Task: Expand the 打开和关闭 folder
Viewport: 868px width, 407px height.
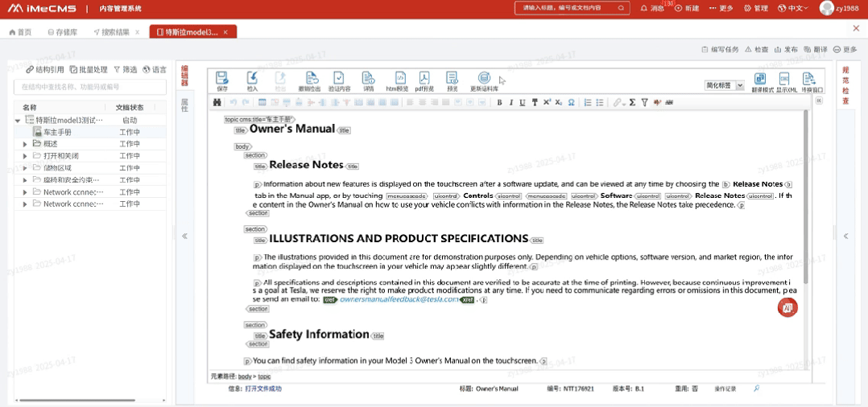Action: tap(25, 157)
